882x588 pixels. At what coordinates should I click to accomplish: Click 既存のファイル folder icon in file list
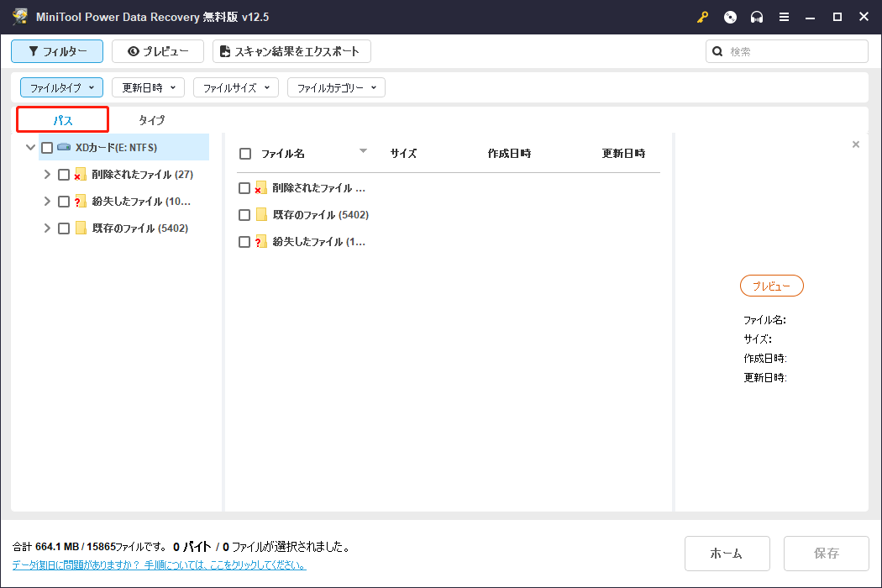(261, 214)
